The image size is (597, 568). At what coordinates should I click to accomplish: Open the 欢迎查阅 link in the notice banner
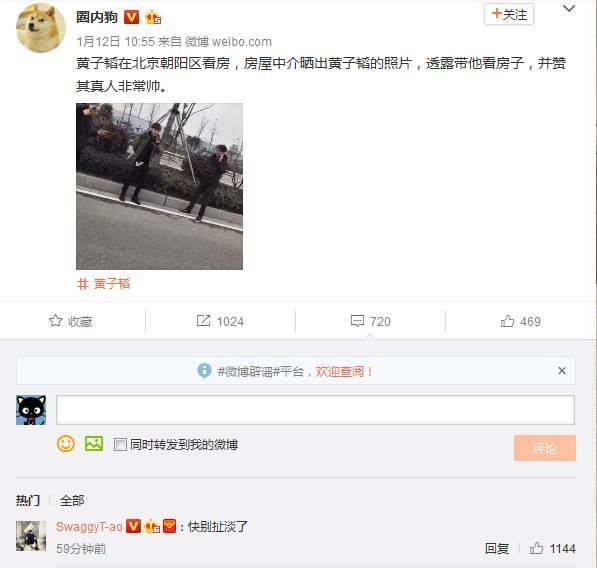tap(344, 371)
